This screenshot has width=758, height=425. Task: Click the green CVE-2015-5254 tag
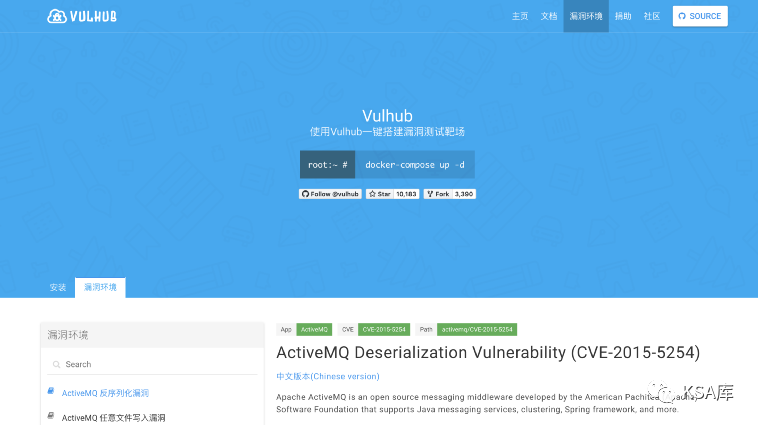click(x=384, y=329)
